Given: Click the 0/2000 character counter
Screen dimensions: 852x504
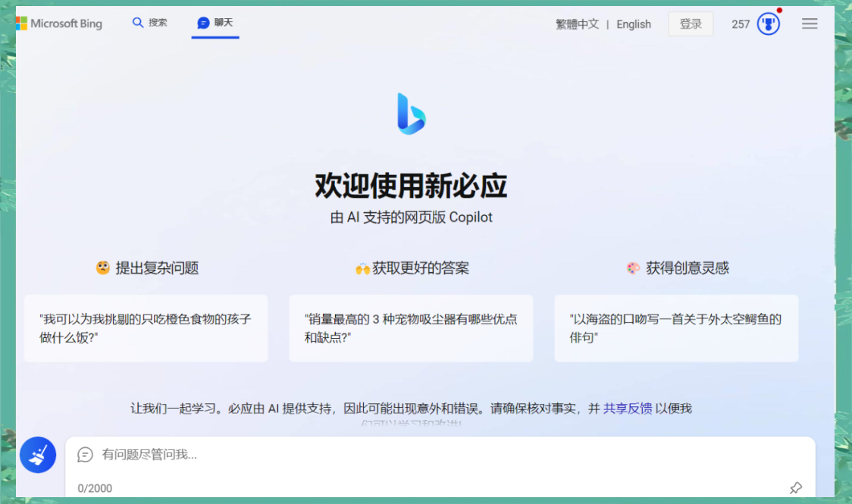Looking at the screenshot, I should (95, 488).
